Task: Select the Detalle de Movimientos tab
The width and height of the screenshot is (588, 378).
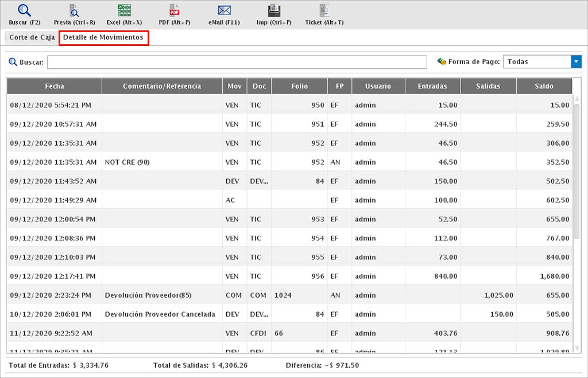Action: click(103, 37)
